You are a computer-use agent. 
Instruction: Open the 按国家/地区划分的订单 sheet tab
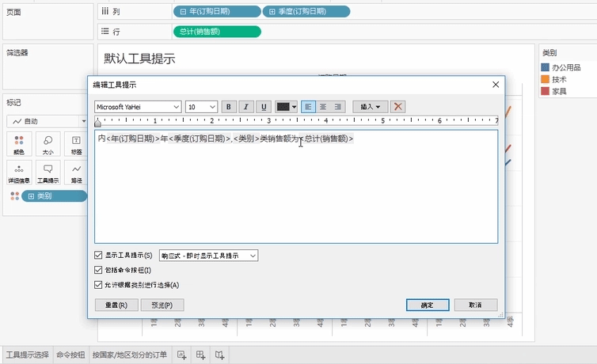tap(130, 355)
